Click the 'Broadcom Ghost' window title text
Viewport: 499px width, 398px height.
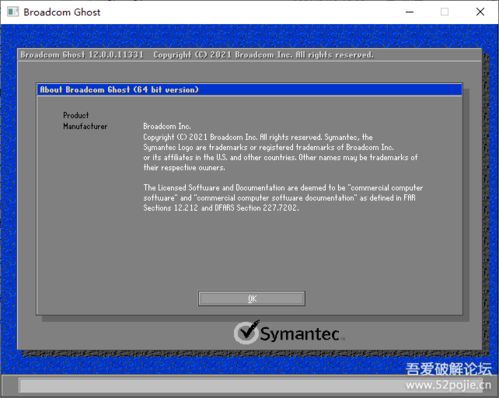click(x=62, y=12)
